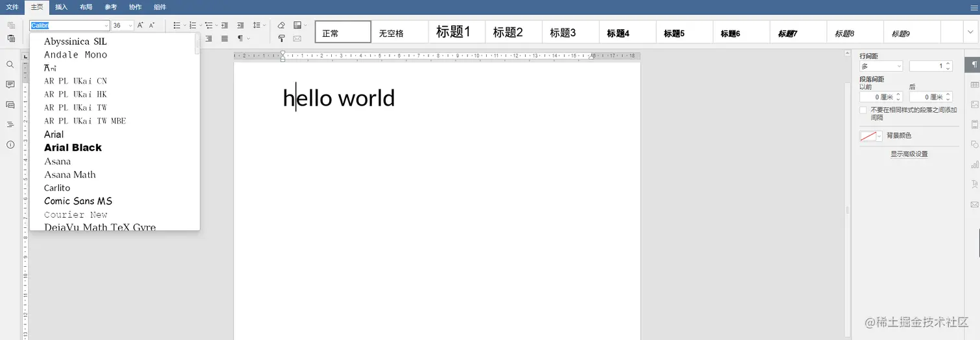Check 不要在相同样式的段落之间添加间隔 option
Viewport: 980px width, 340px height.
pos(863,110)
